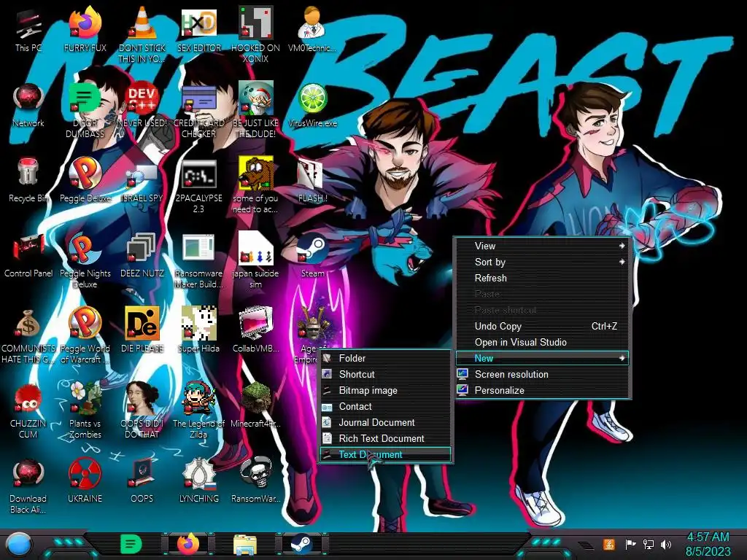This screenshot has width=747, height=560.
Task: Open The Legend of Zilda shortcut
Action: click(198, 411)
